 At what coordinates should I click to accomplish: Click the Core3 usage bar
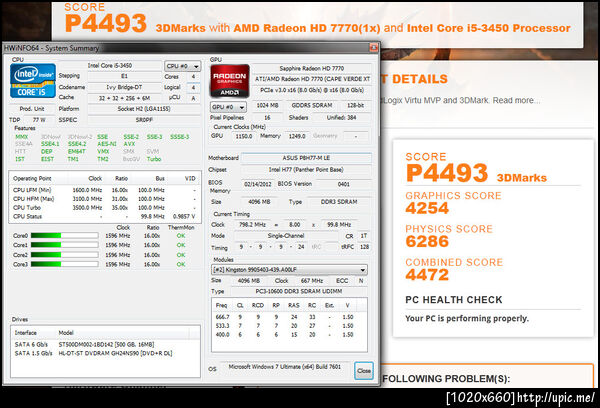pos(64,264)
